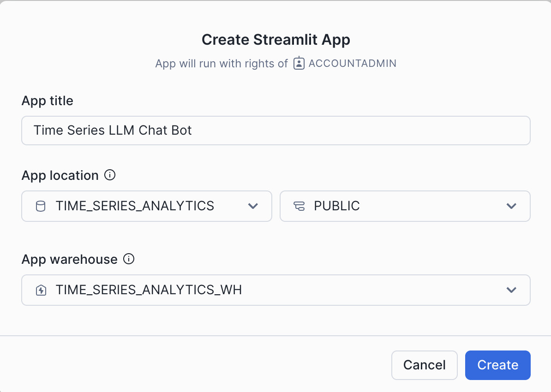
Task: Expand the warehouse dropdown chevron
Action: [x=512, y=290]
